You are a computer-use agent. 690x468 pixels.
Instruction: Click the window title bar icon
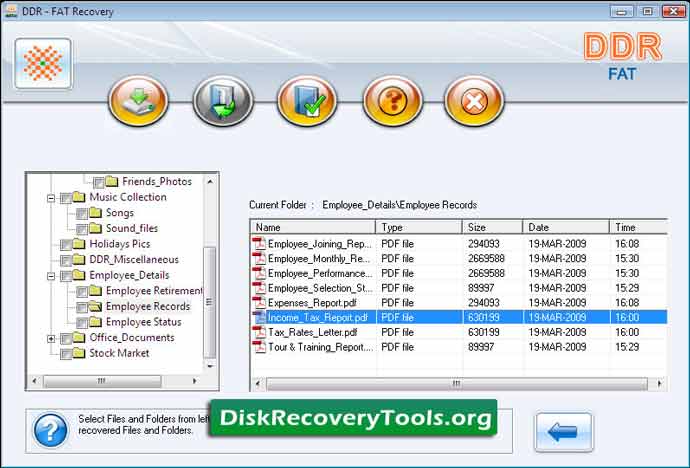[x=10, y=11]
